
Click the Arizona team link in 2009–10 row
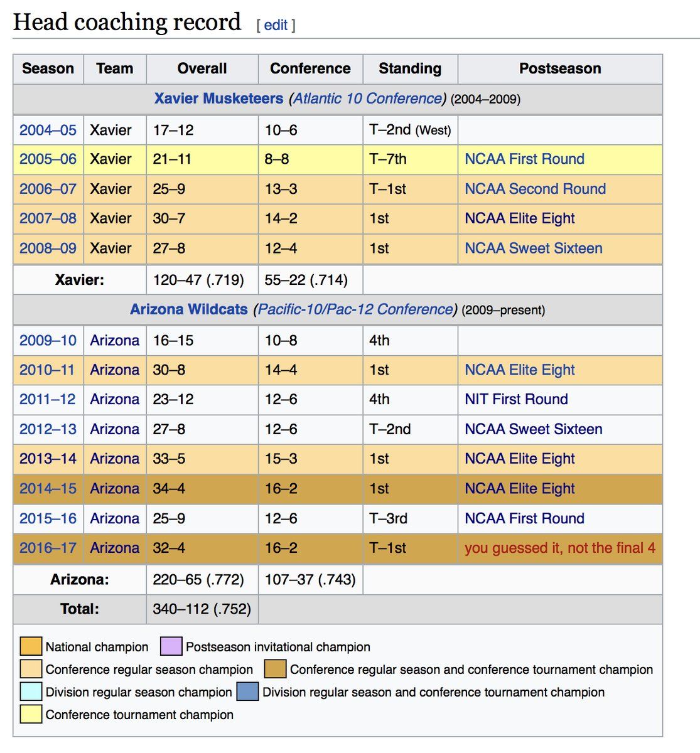(x=114, y=340)
